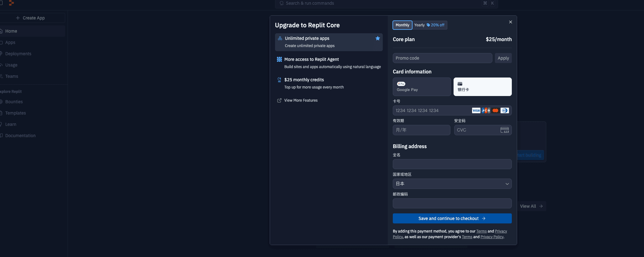Screen dimensions: 644x257
Task: Click View All behind the dialog
Action: 532,206
